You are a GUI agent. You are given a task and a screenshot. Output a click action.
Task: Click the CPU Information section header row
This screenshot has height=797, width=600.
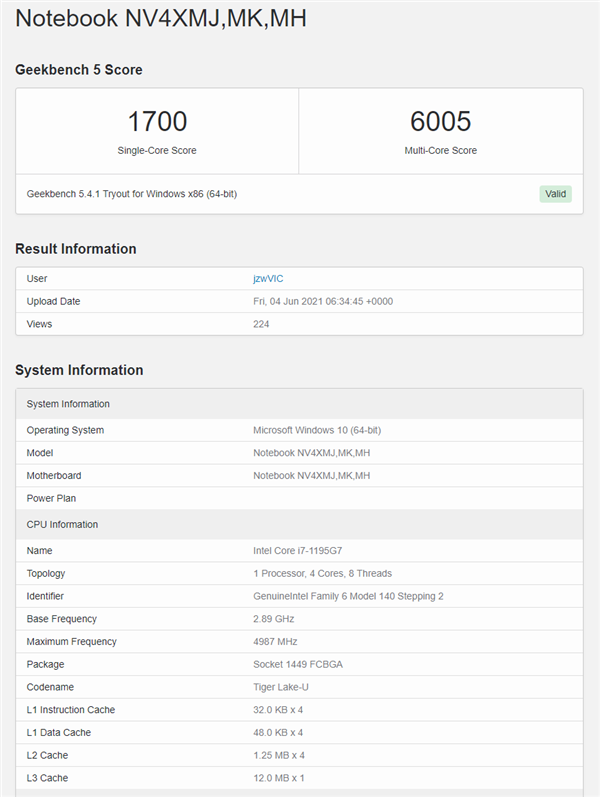click(299, 525)
